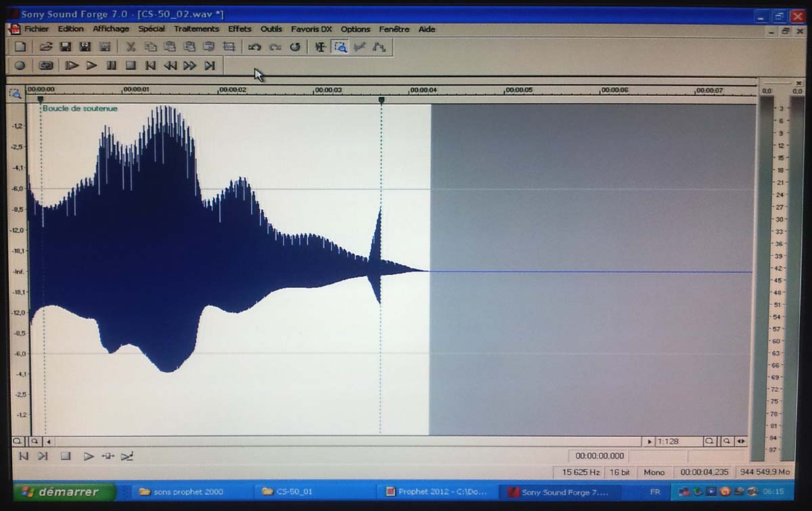The height and width of the screenshot is (511, 812).
Task: Click the Boucle de soutenue loop label
Action: (x=80, y=108)
